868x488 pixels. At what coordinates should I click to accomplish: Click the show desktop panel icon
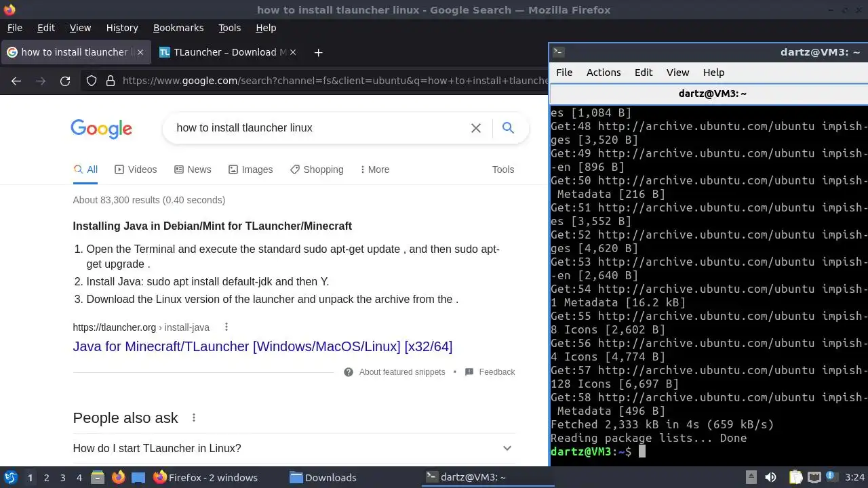coord(138,478)
